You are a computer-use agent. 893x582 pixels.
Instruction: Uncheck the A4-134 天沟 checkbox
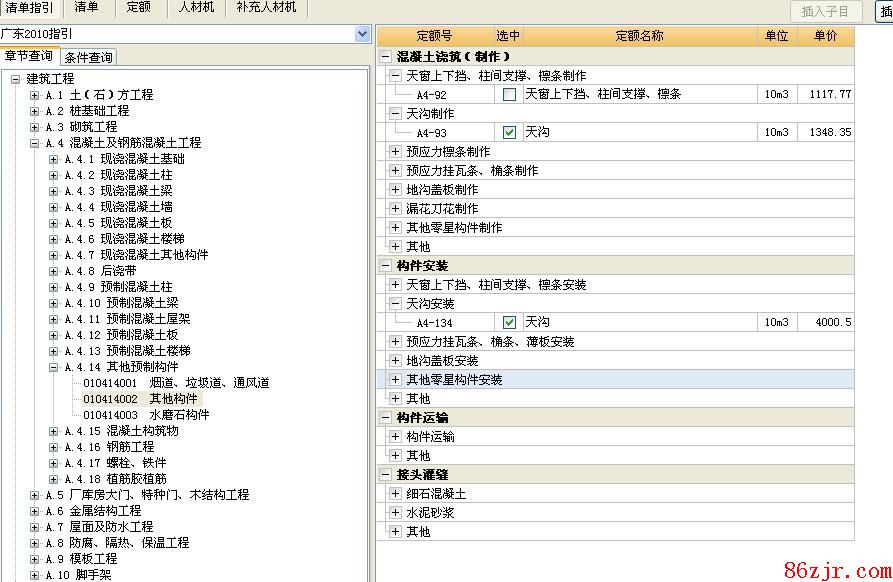click(510, 322)
